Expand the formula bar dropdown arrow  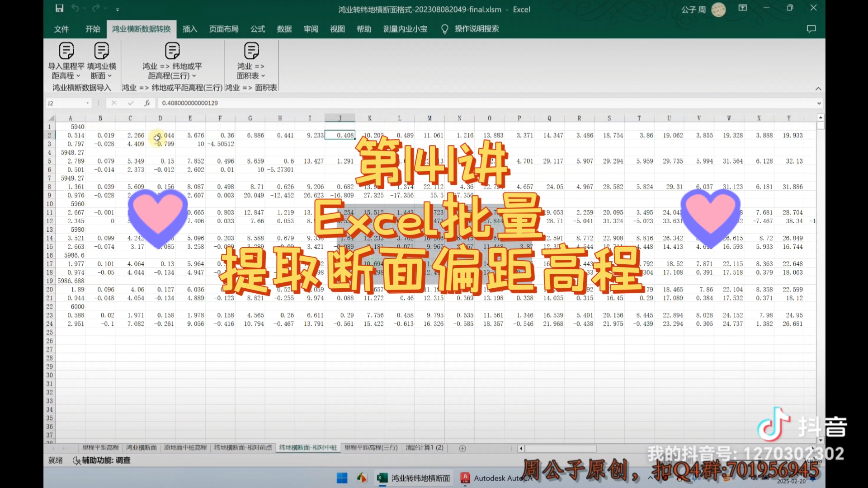(819, 103)
